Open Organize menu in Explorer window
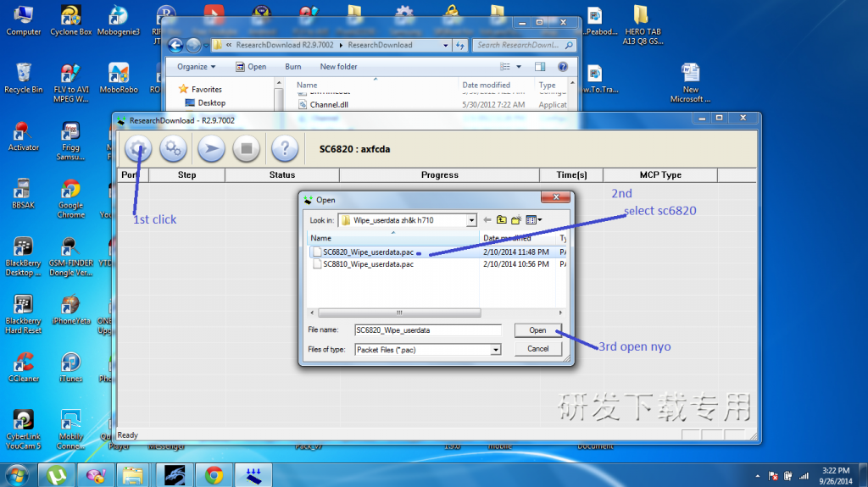Viewport: 868px width, 487px height. coord(196,66)
